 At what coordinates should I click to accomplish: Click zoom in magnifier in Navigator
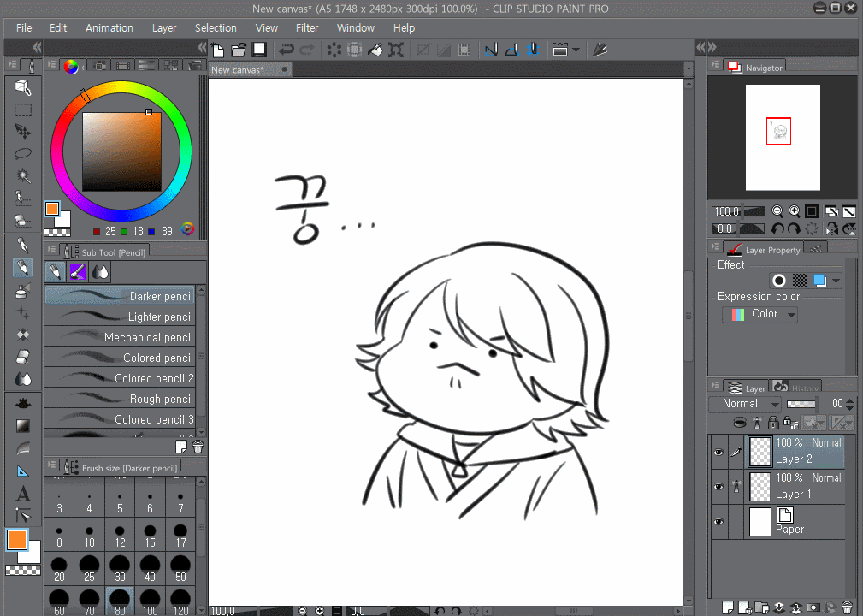click(x=795, y=211)
